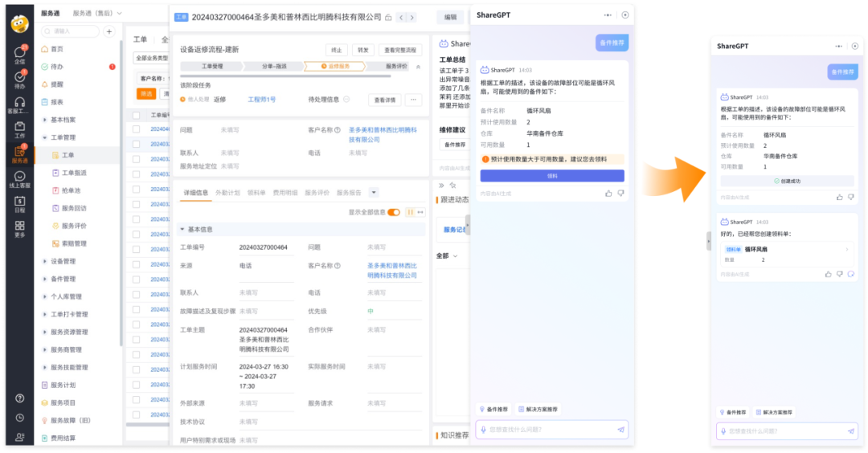868x453 pixels.
Task: Click the 查看完整流程 button
Action: [x=400, y=51]
